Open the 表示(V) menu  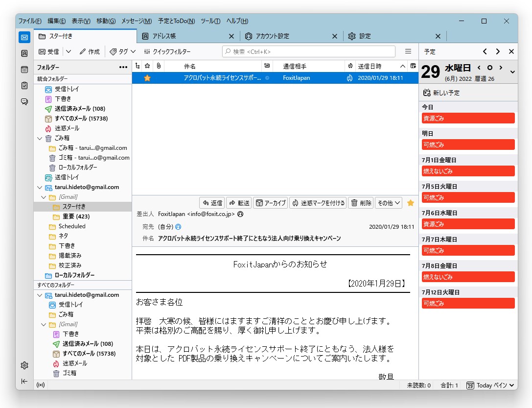click(81, 21)
